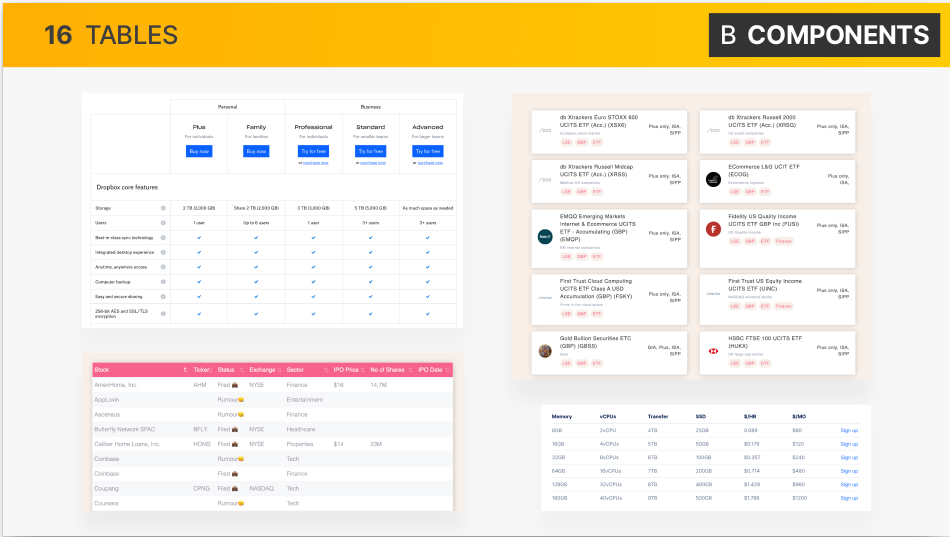950x537 pixels.
Task: Click Try for free under Advanced plan
Action: pyautogui.click(x=428, y=151)
